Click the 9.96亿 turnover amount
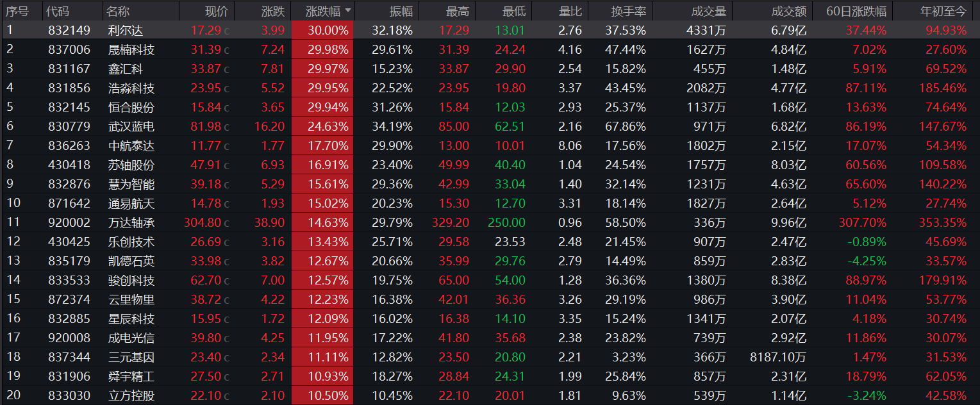 click(788, 222)
